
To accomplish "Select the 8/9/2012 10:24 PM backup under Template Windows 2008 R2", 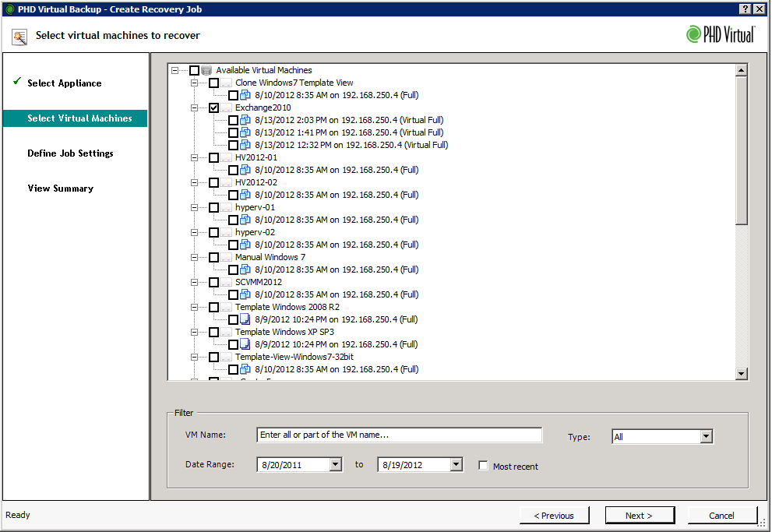I will [x=337, y=319].
